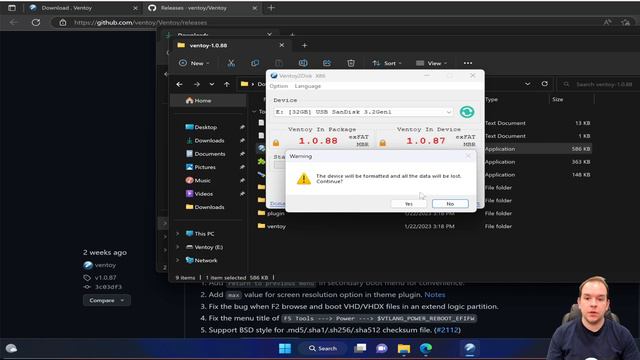Refresh the Explorer folder view

pyautogui.click(x=544, y=84)
